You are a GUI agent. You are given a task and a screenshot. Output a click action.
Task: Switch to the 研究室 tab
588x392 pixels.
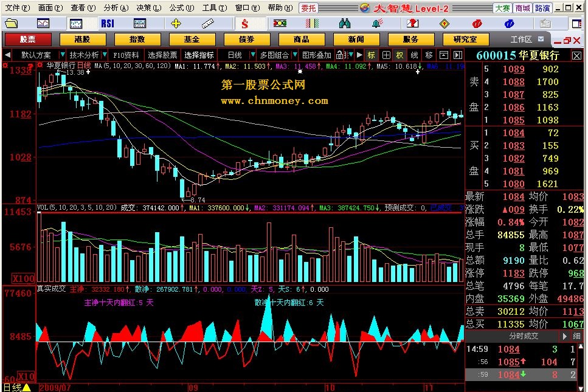point(466,40)
